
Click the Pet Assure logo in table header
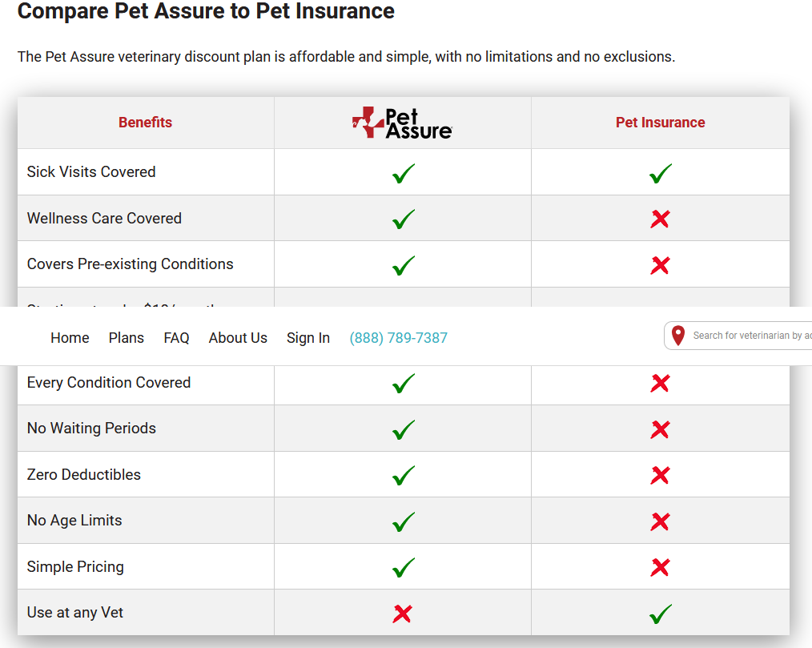(402, 123)
